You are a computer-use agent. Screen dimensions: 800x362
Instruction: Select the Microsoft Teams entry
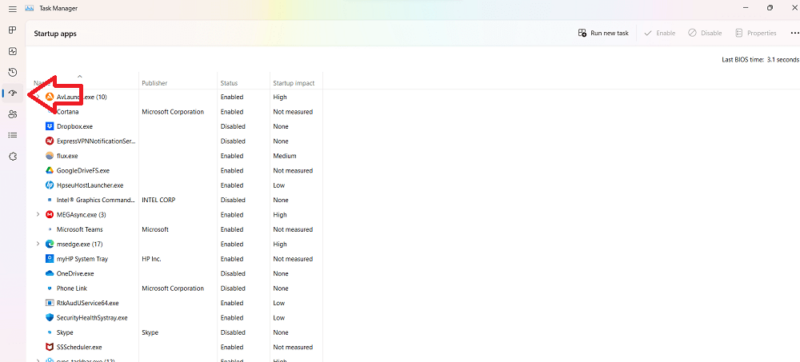(80, 229)
